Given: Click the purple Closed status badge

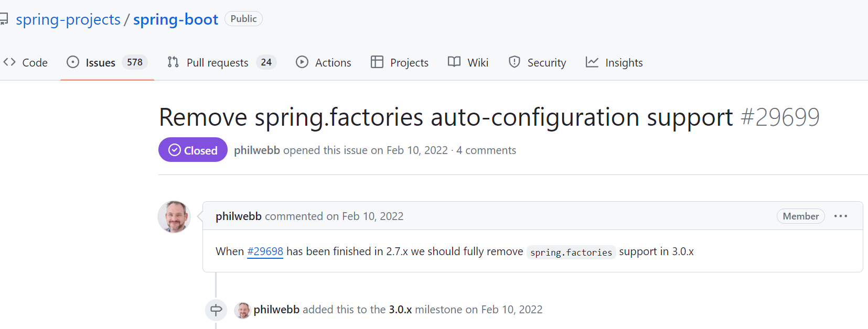Looking at the screenshot, I should (193, 150).
